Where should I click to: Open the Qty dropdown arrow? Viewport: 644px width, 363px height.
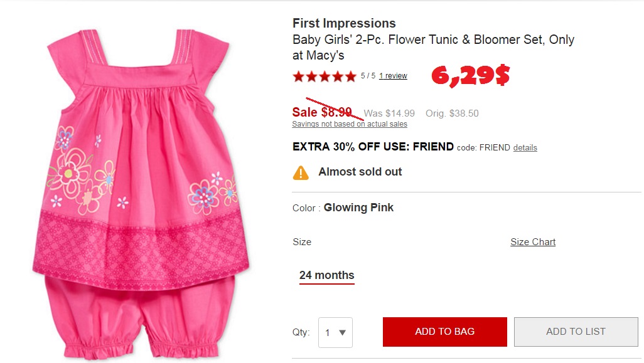coord(342,333)
